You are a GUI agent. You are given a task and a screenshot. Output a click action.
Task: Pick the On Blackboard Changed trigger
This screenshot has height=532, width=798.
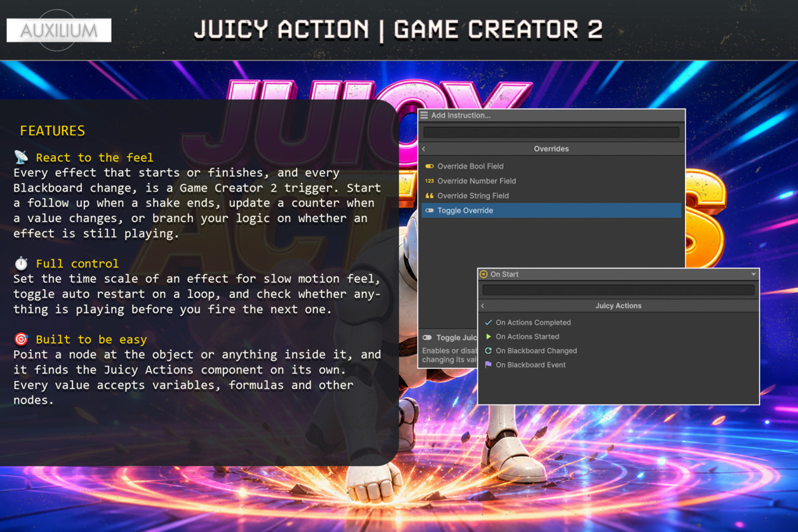618,350
